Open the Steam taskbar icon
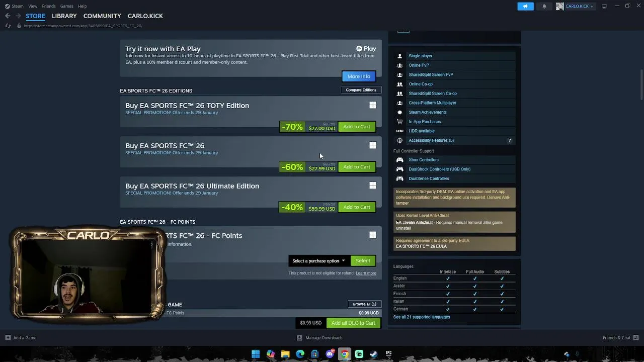This screenshot has height=362, width=644. click(x=374, y=354)
